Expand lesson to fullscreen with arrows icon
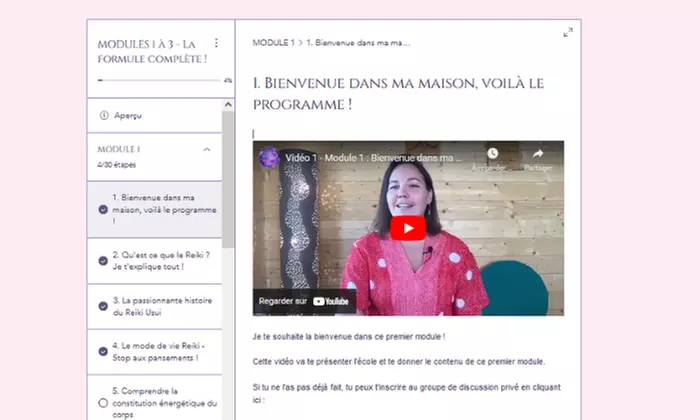 coord(568,33)
